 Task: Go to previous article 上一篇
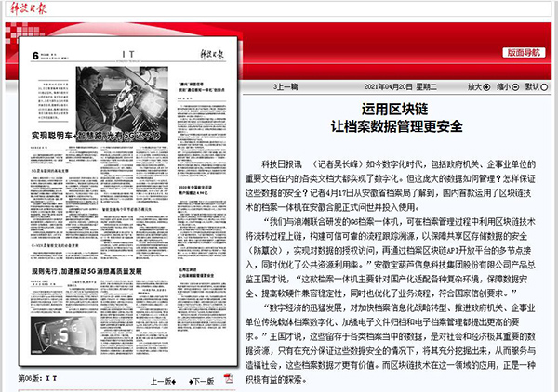tap(286, 86)
